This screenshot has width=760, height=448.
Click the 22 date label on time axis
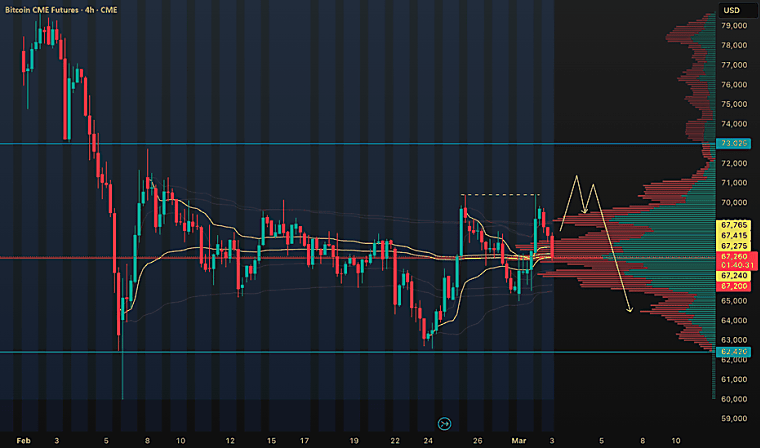[x=395, y=440]
